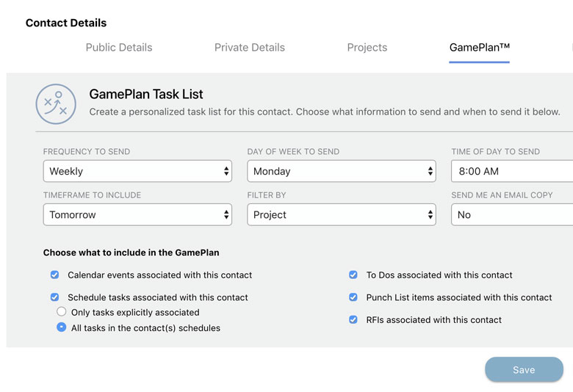
Task: Click the TIME OF DAY TO SEND label
Action: 496,152
